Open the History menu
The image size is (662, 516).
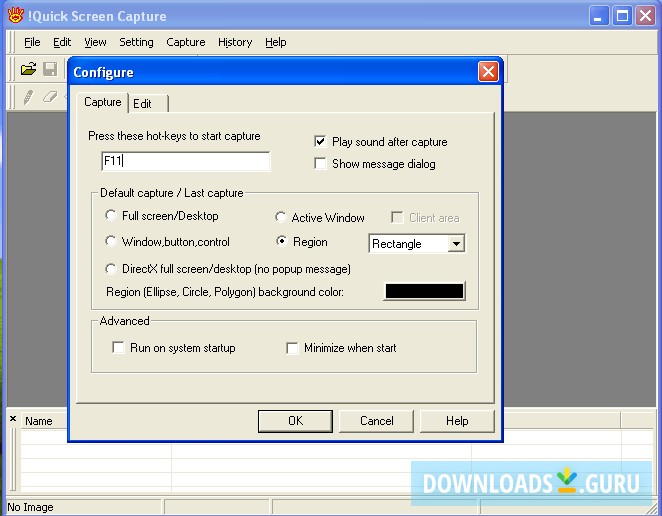[x=235, y=42]
